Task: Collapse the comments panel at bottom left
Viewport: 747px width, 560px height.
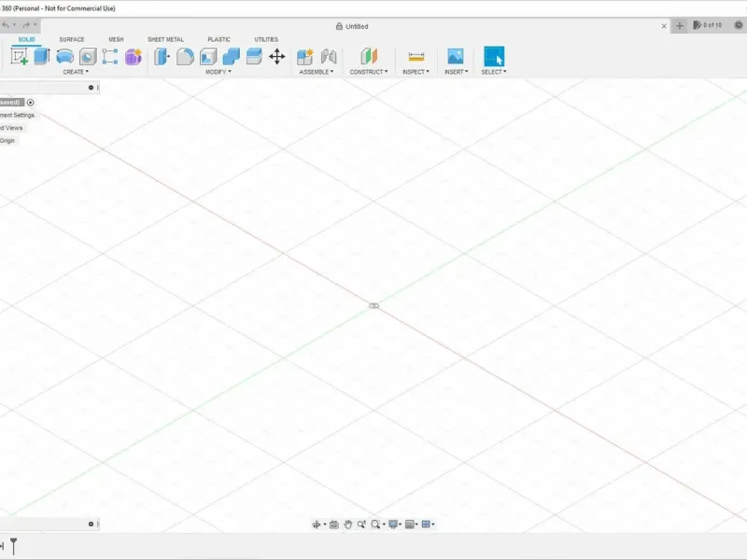Action: click(91, 525)
